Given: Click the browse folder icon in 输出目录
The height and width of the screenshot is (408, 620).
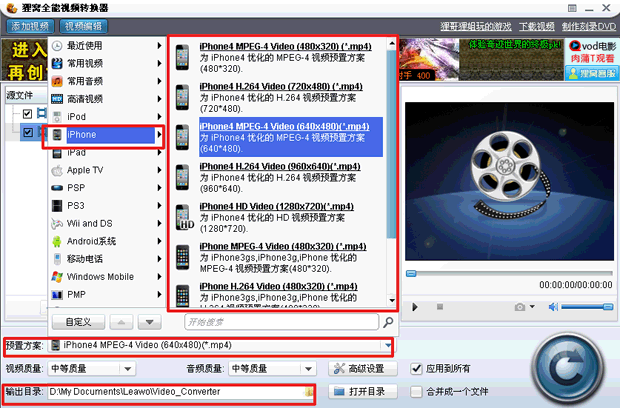Looking at the screenshot, I should pos(309,392).
